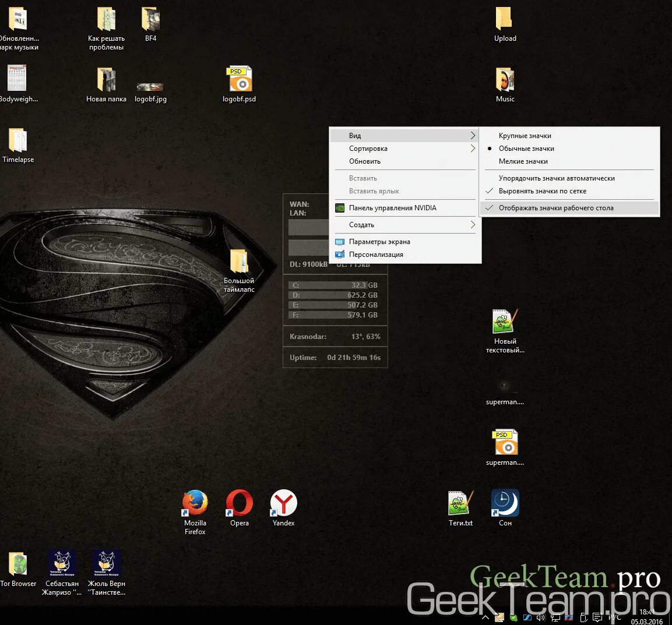Select the Новый текстовый... file icon
Screen dimensions: 672x625
click(x=505, y=331)
